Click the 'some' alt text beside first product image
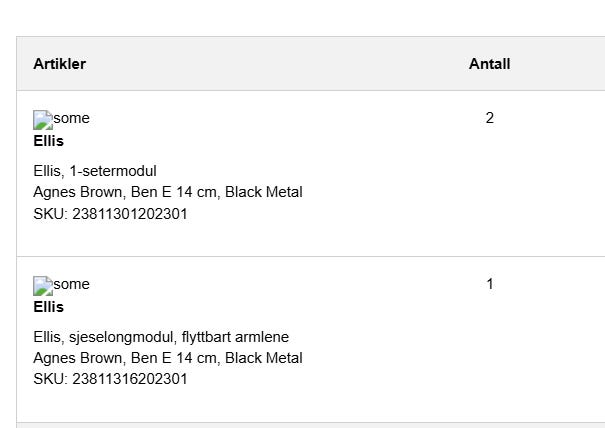The image size is (605, 428). pos(71,118)
